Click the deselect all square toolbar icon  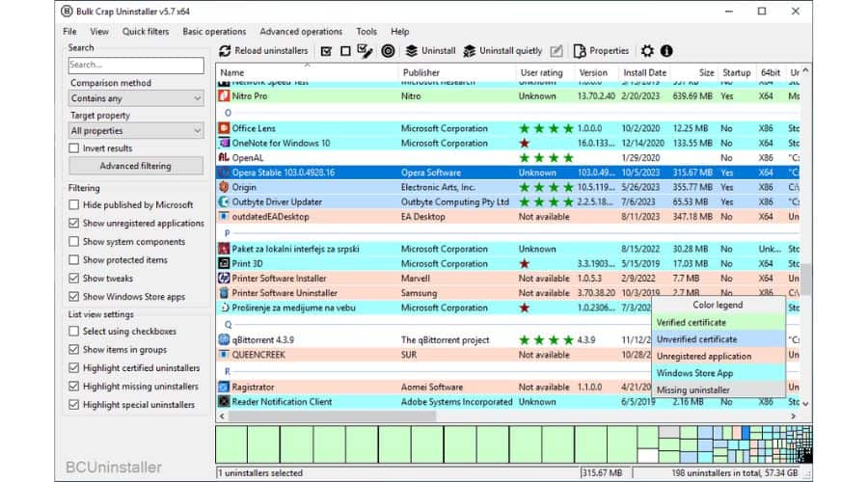coord(345,51)
